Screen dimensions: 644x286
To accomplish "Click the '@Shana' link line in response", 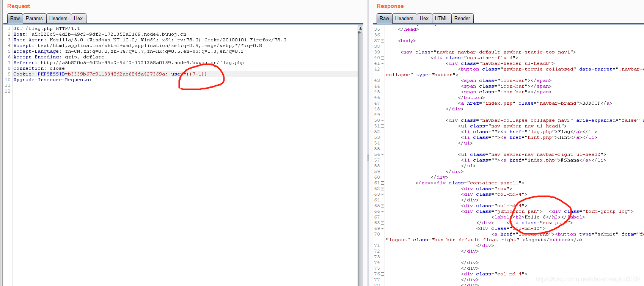I will 533,160.
